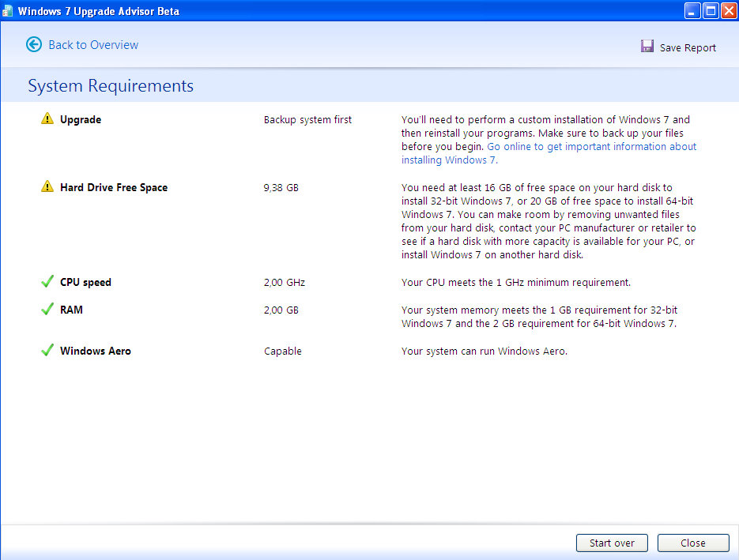Minimize the Upgrade Advisor window
This screenshot has width=739, height=560.
pyautogui.click(x=692, y=11)
